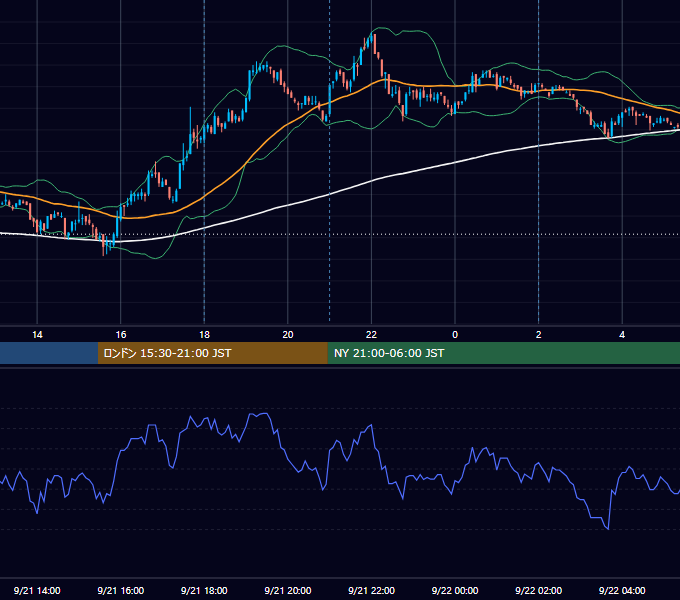The width and height of the screenshot is (680, 600).
Task: Click the 22 hour label on price chart axis
Action: point(371,335)
